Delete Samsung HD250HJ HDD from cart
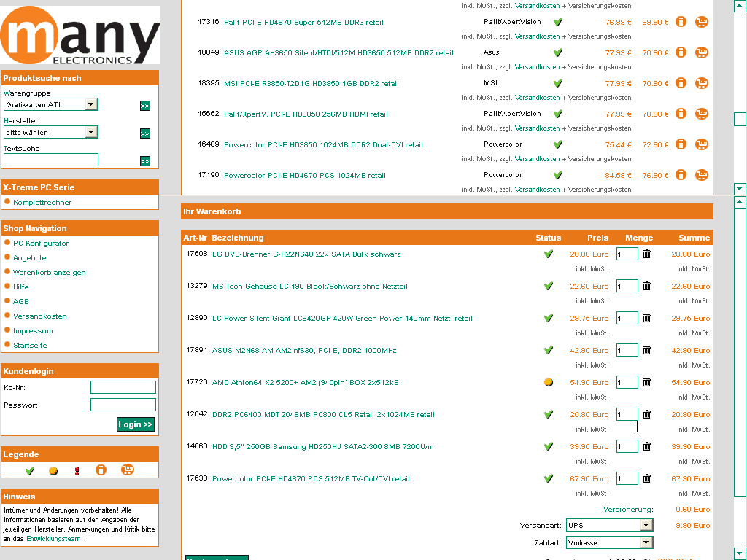Viewport: 747px width, 560px height. 646,446
